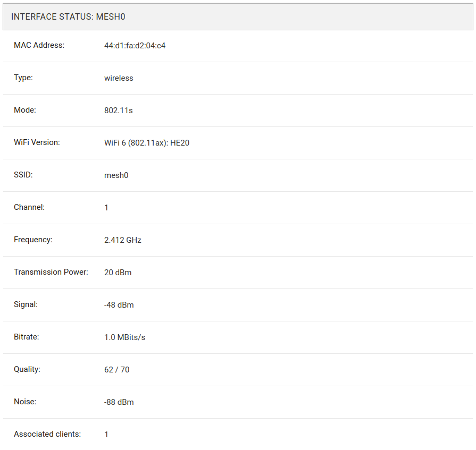Click the MAC Address label

coord(39,45)
